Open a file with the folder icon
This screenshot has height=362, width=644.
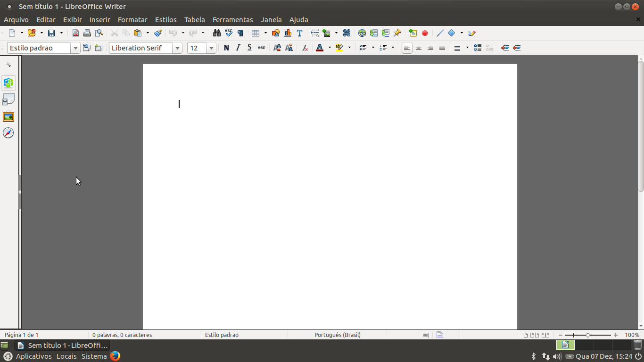point(32,33)
